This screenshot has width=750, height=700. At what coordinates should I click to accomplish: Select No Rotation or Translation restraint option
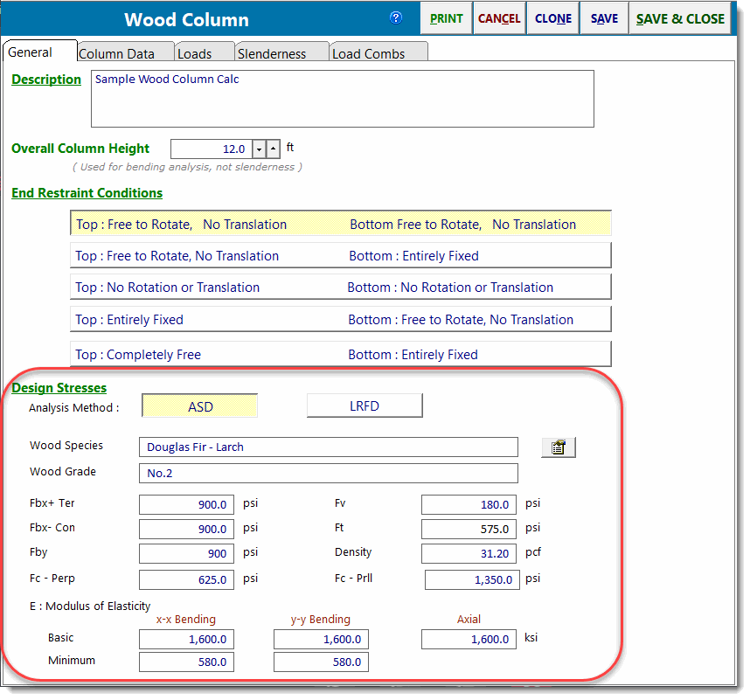pyautogui.click(x=340, y=288)
